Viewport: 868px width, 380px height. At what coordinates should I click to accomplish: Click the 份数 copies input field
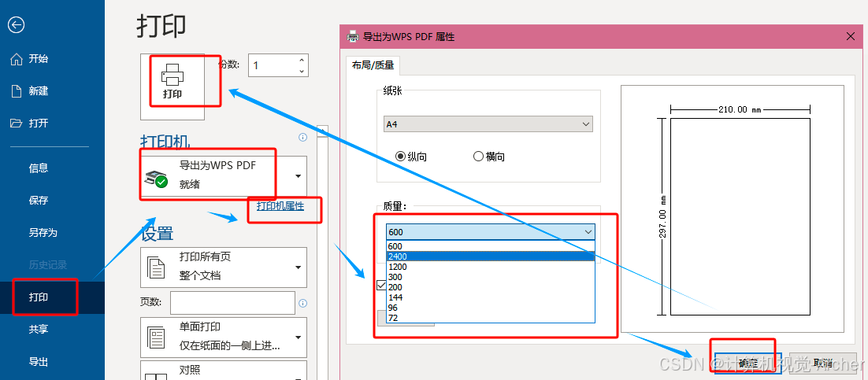coord(273,65)
